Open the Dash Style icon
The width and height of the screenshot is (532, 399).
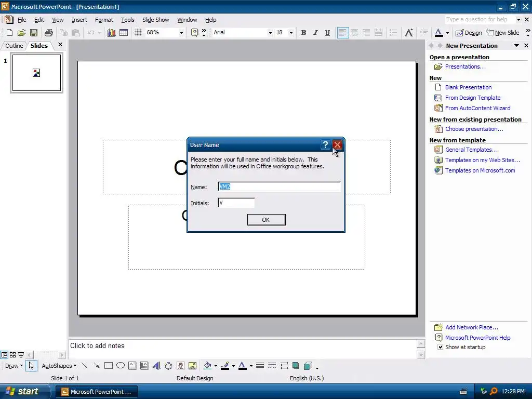tap(272, 365)
